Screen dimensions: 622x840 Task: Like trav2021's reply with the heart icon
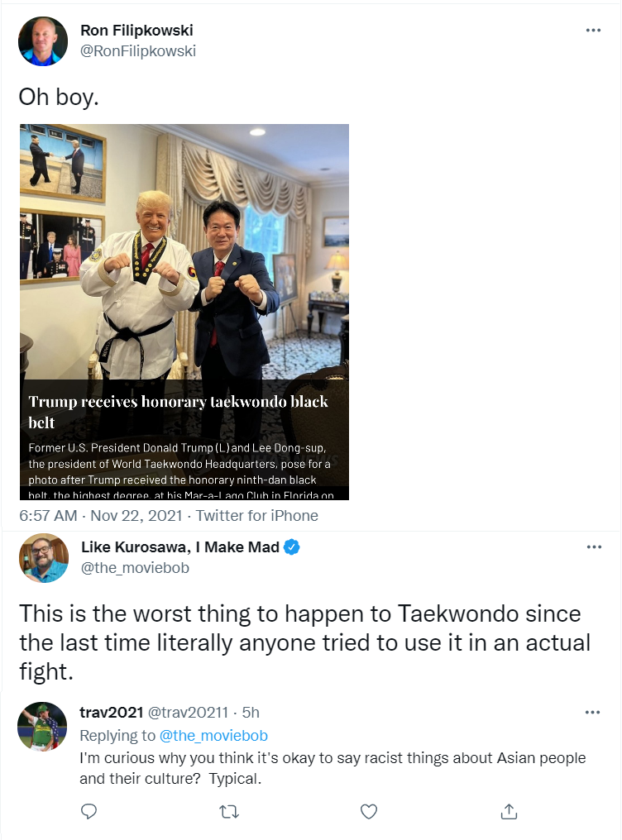(x=369, y=812)
